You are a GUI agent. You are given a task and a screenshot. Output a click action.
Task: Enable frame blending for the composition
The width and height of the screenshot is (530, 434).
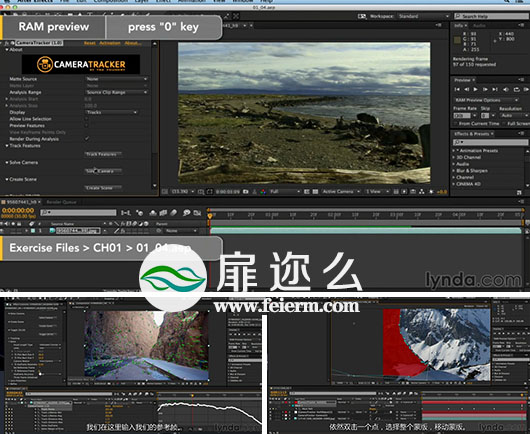click(x=163, y=213)
